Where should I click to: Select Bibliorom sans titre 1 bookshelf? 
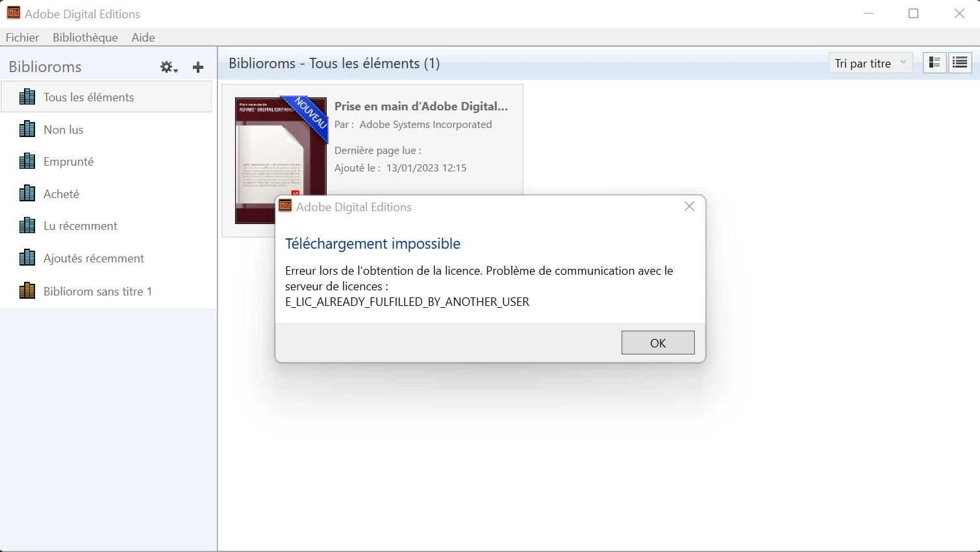[x=107, y=291]
